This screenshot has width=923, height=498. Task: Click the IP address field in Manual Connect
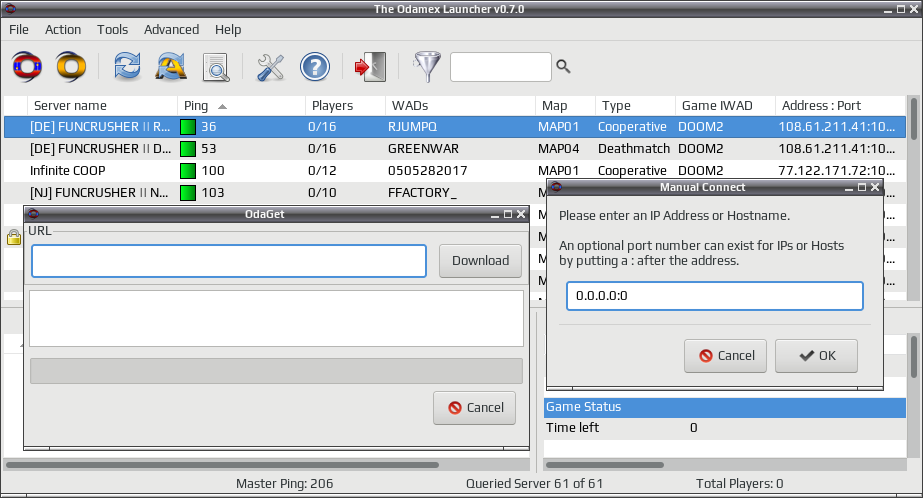pos(715,296)
